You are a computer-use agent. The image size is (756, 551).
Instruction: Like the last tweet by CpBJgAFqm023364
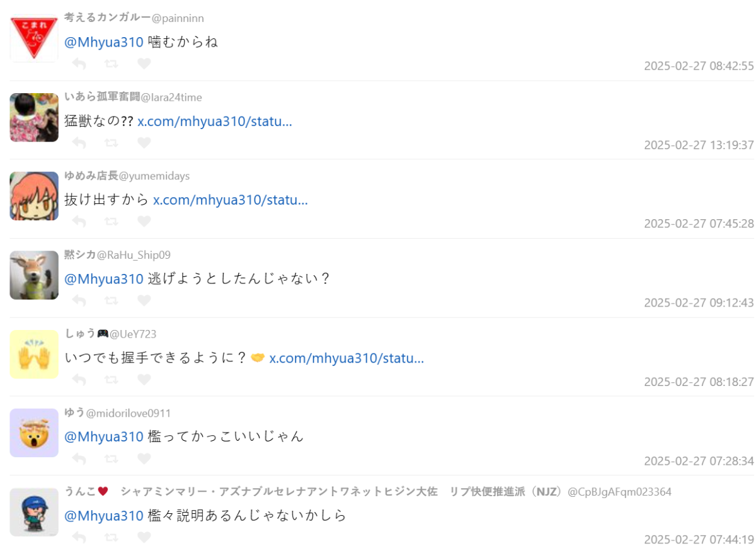click(144, 537)
